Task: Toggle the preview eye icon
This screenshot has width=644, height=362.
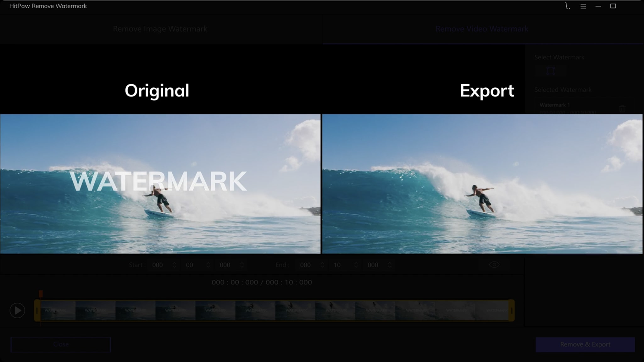Action: point(494,265)
